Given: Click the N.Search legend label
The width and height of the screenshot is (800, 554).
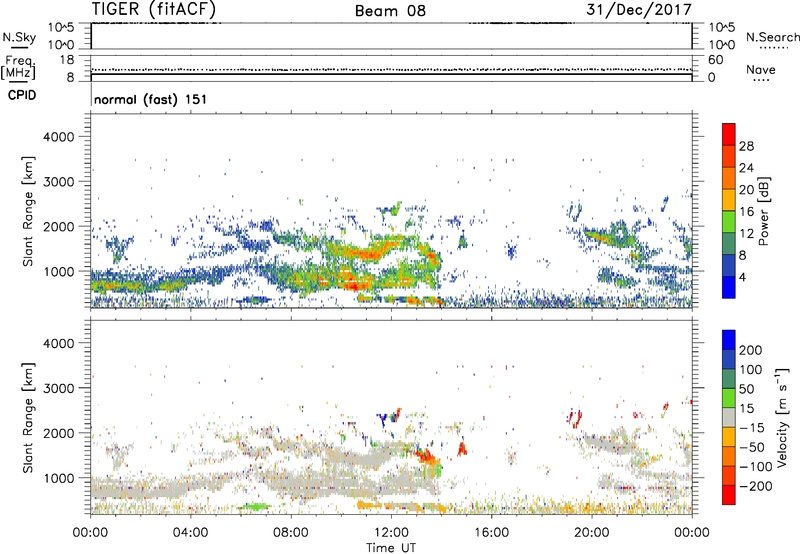Looking at the screenshot, I should click(773, 37).
